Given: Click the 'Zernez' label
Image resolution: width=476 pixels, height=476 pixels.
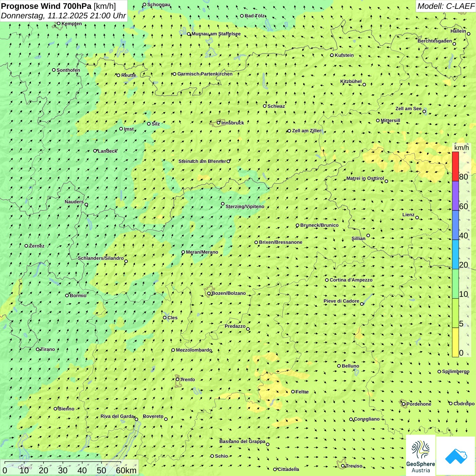Looking at the screenshot, I should 37,246.
